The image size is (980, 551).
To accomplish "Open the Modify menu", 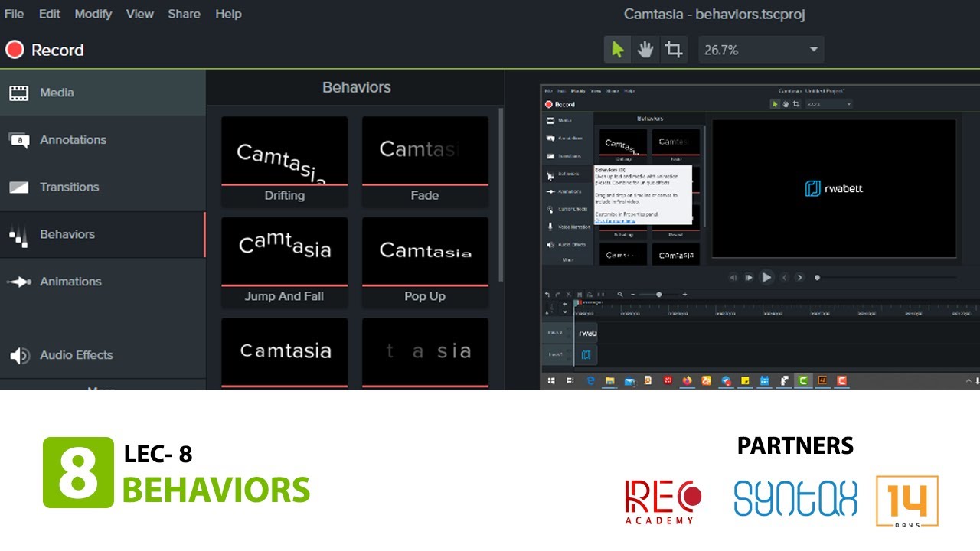I will tap(93, 14).
